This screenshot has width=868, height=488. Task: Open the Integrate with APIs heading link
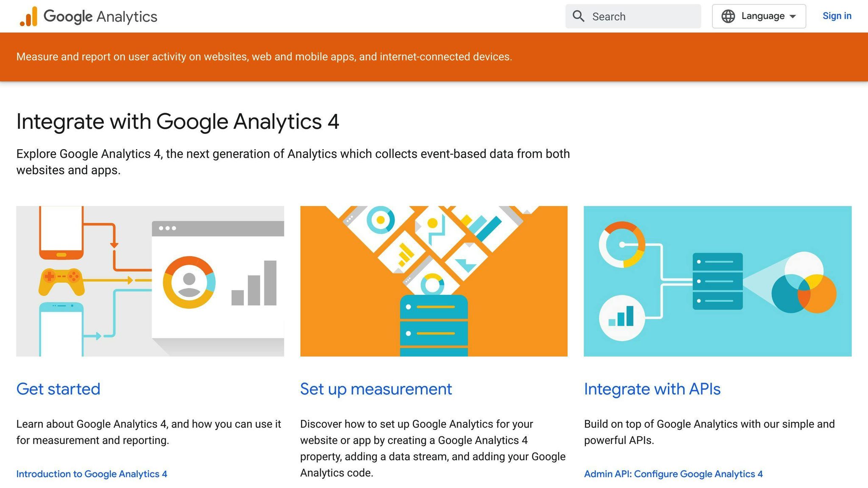pyautogui.click(x=652, y=389)
